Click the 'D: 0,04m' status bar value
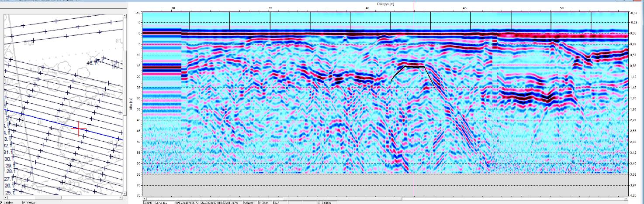The image size is (644, 204). [325, 202]
